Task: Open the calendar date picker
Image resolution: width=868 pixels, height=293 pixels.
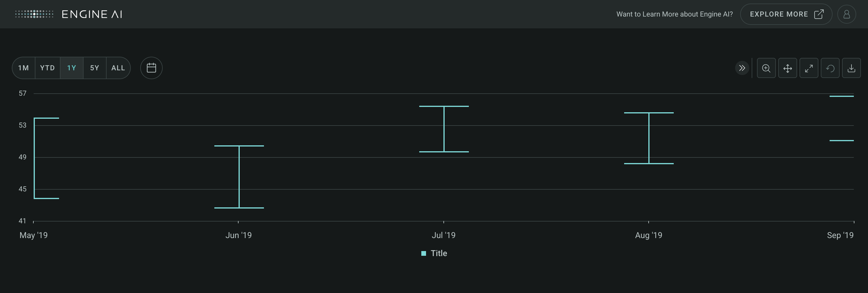Action: (151, 68)
